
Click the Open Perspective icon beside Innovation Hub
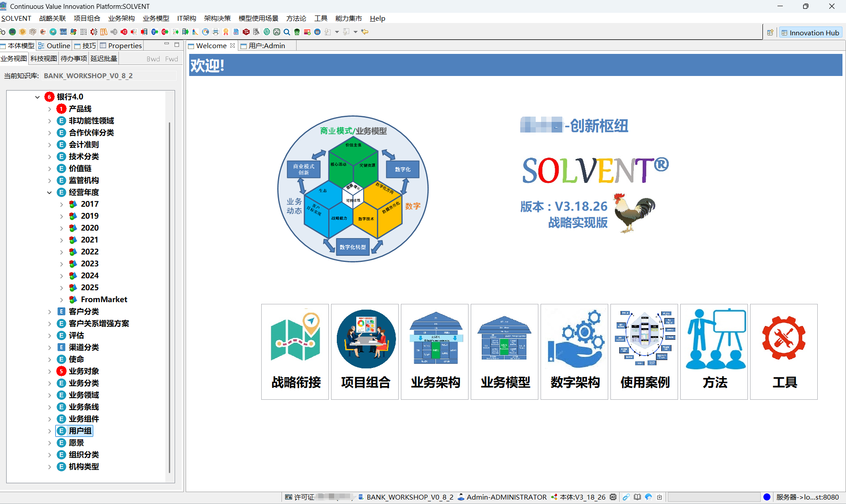770,33
